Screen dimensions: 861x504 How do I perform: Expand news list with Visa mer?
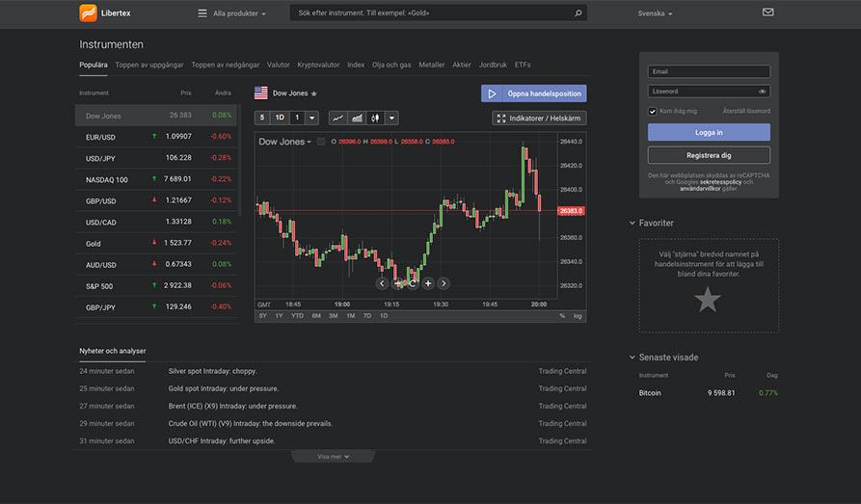click(333, 457)
